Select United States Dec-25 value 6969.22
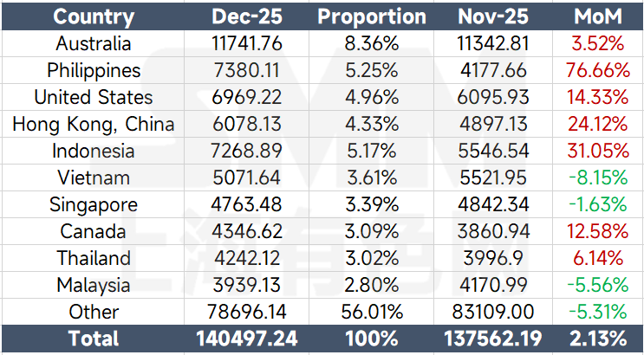Screen dimensions: 644x355 [247, 97]
